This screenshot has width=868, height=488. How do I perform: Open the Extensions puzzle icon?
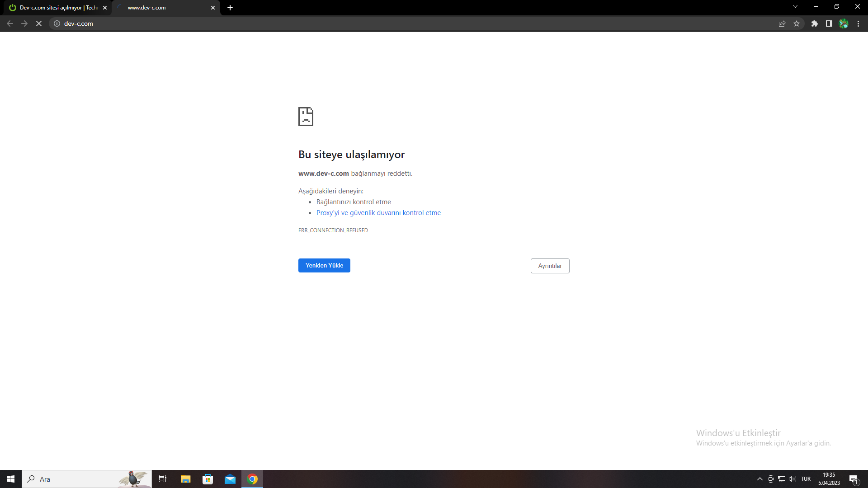814,23
